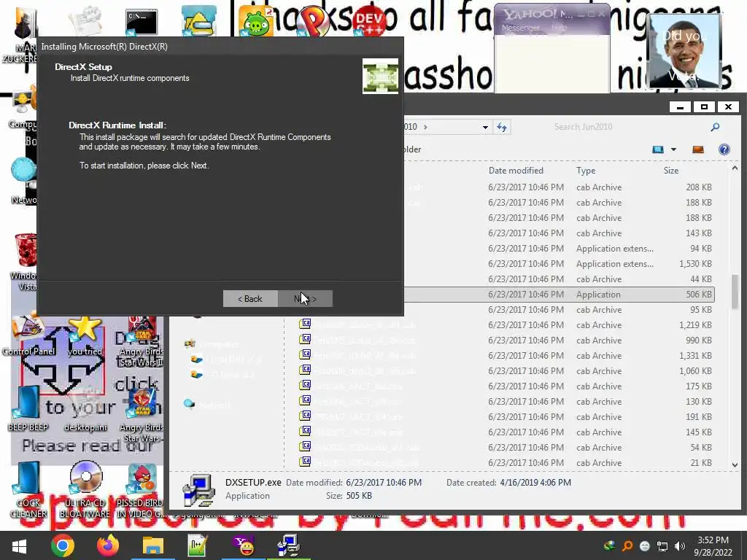Click the DXSETUP.exe icon in details pane
The height and width of the screenshot is (560, 747).
(198, 489)
